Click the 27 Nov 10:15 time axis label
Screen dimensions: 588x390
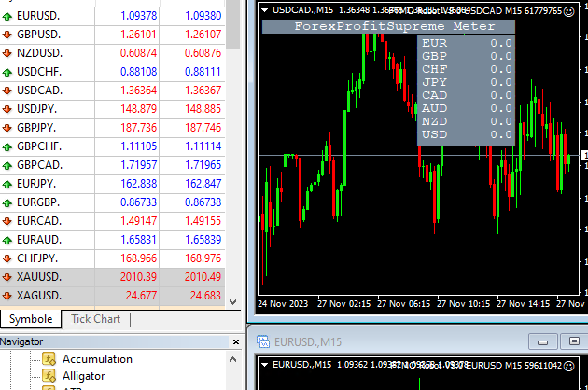coord(463,304)
